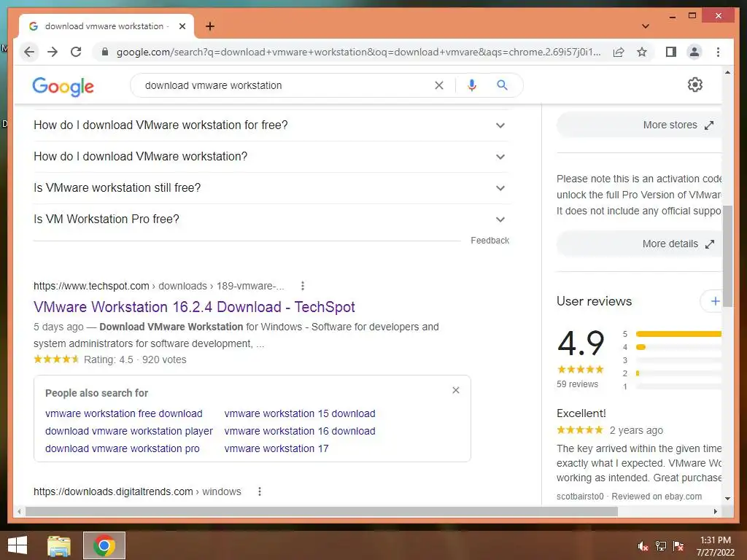Submit search with magnifier icon

point(502,85)
